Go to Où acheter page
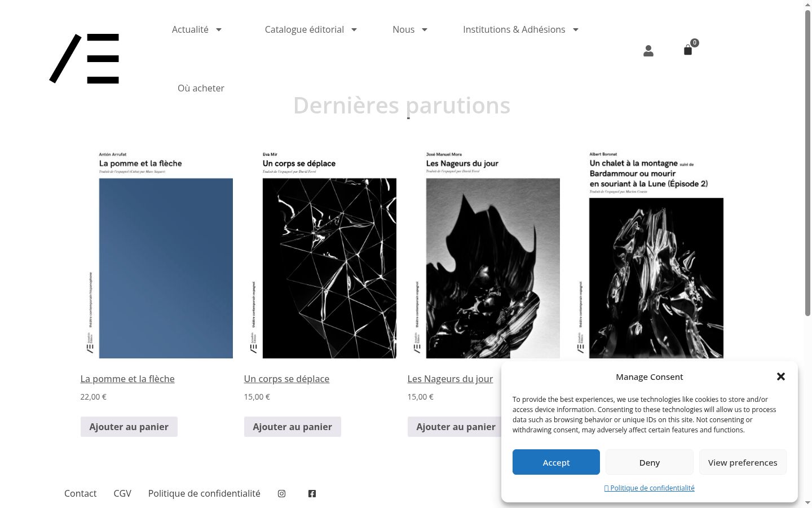 [x=201, y=88]
